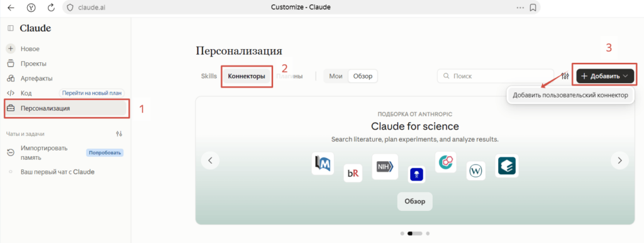Select the first carousel pagination dot
Image resolution: width=644 pixels, height=243 pixels.
[x=402, y=233]
